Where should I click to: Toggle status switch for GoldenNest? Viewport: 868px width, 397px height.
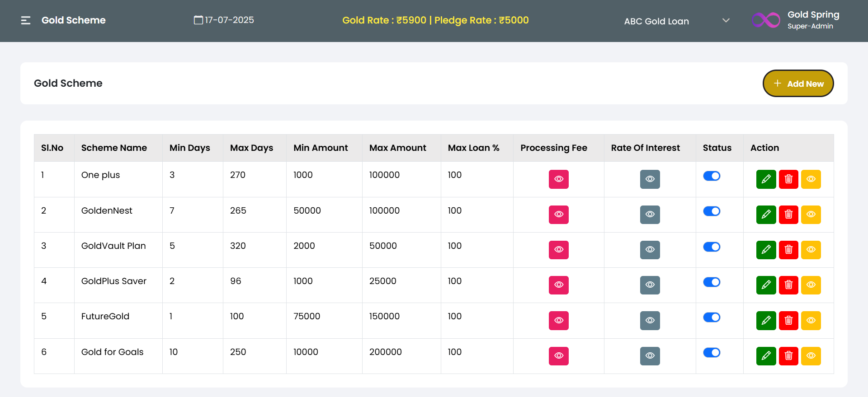[x=712, y=211]
